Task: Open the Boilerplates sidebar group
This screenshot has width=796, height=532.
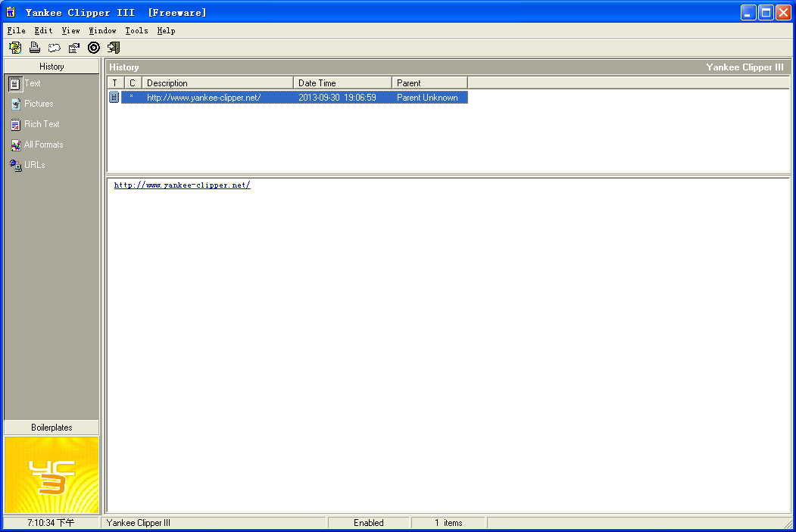Action: 52,428
